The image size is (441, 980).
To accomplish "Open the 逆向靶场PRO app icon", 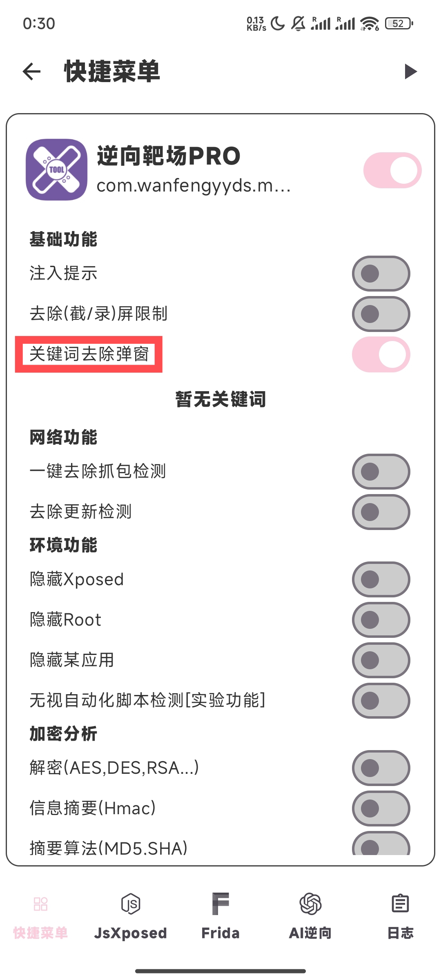I will [56, 170].
